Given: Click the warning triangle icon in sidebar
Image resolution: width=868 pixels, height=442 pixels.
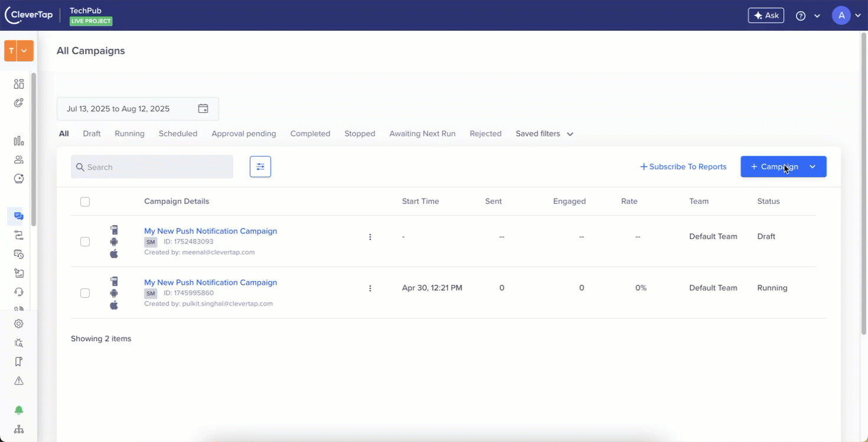Looking at the screenshot, I should tap(19, 381).
